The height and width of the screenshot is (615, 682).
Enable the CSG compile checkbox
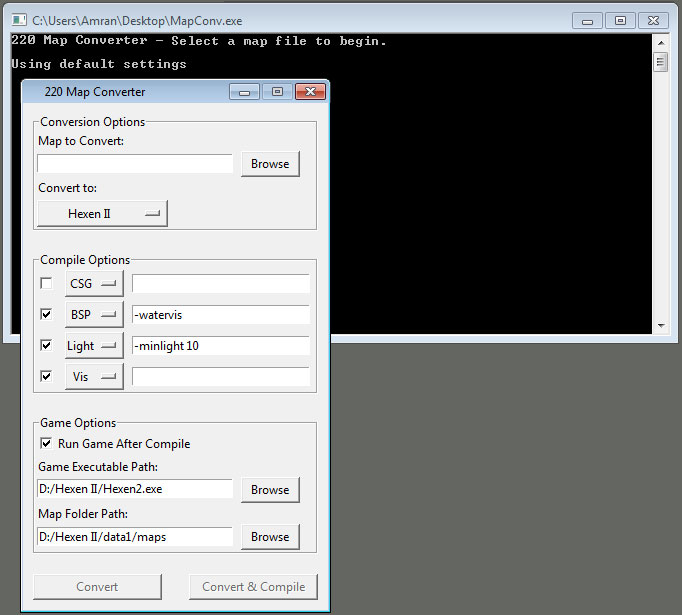click(x=46, y=284)
